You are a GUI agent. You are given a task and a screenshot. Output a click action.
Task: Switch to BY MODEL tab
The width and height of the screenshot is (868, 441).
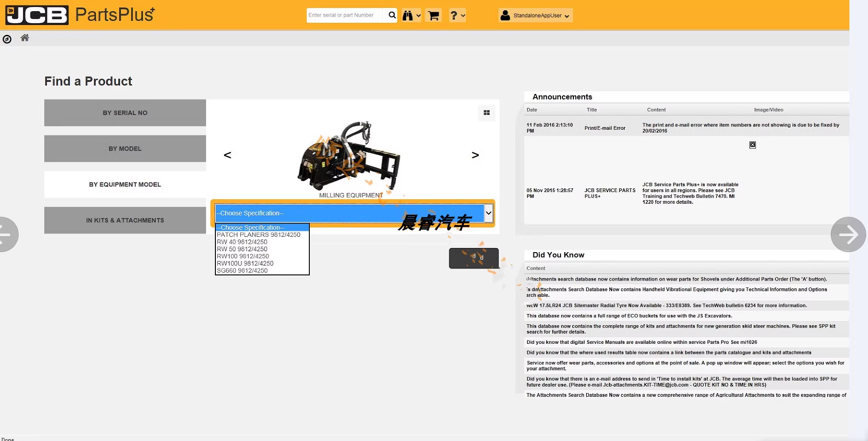(x=125, y=148)
